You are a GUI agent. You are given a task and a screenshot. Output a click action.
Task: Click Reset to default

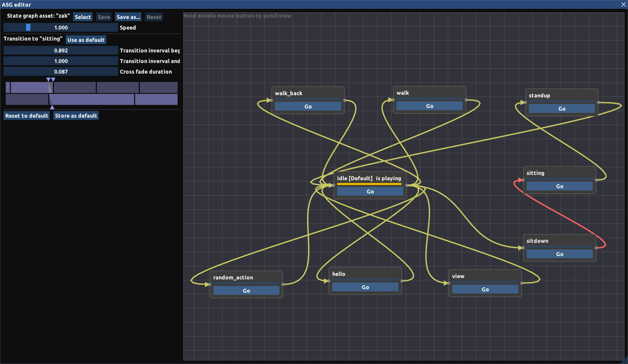pyautogui.click(x=27, y=115)
